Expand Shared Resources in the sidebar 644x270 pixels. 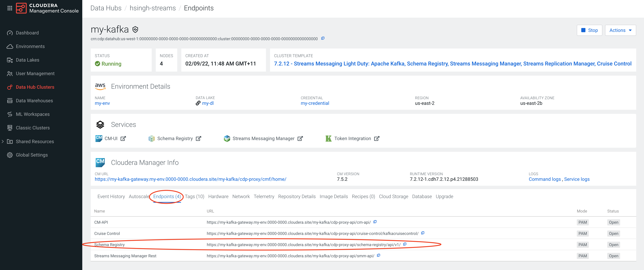(3, 141)
